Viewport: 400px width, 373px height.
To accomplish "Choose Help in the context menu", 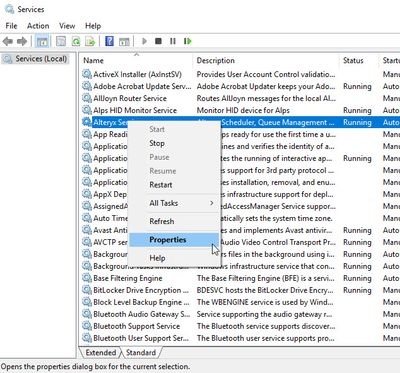I will [x=174, y=258].
